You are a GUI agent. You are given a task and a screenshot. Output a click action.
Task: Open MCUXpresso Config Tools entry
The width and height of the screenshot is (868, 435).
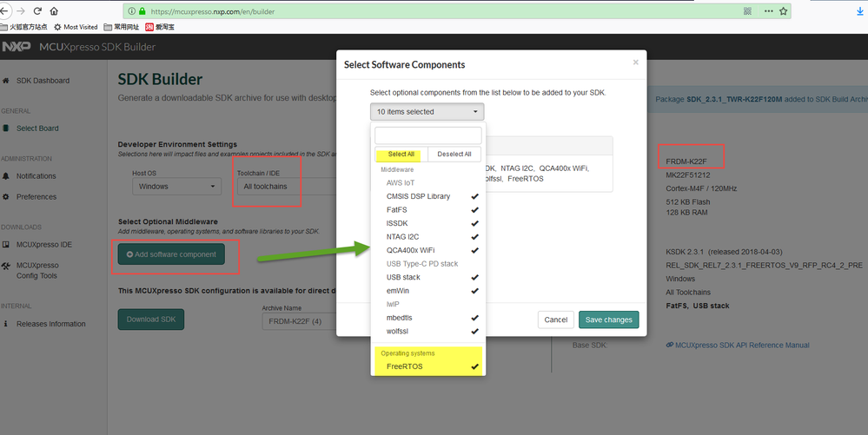[x=37, y=271]
